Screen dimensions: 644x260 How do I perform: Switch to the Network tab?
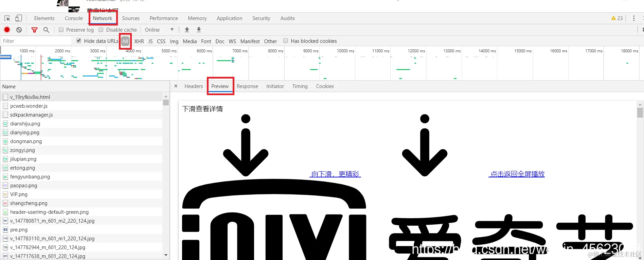tap(103, 18)
